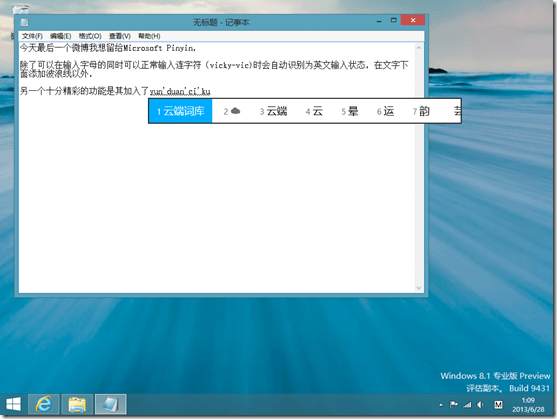Select candidate 7 韵
The height and width of the screenshot is (419, 557).
tap(421, 111)
